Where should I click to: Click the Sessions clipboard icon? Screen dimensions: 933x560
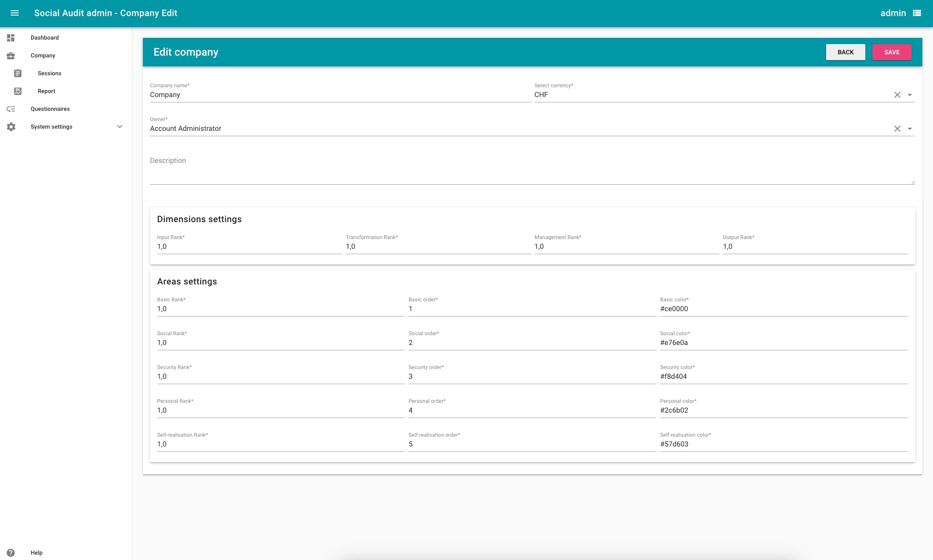(18, 73)
